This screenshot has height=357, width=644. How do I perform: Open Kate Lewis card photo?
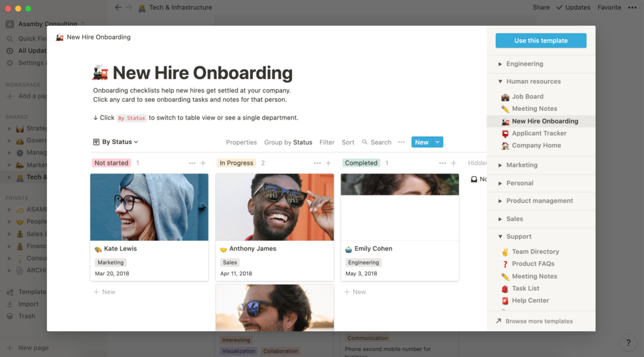(149, 207)
